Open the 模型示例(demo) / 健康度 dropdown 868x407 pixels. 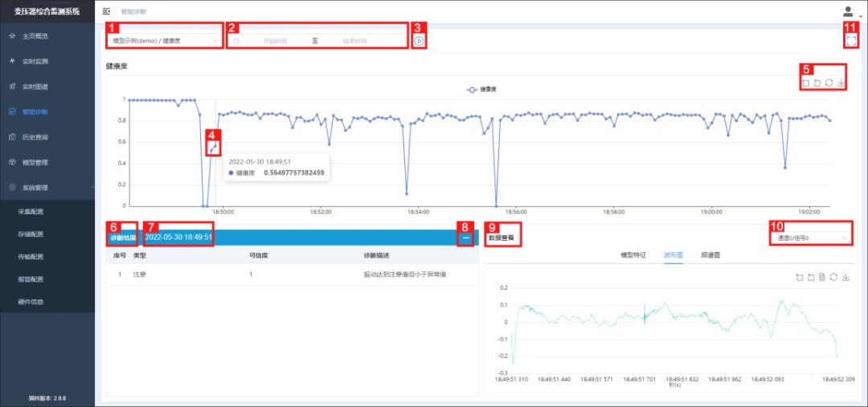[165, 41]
